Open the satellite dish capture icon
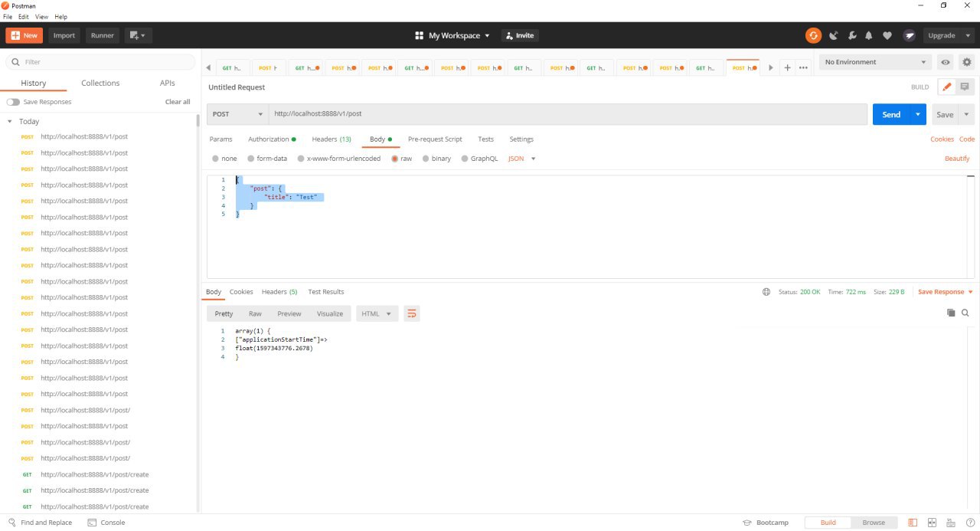Image resolution: width=980 pixels, height=531 pixels. pos(833,35)
